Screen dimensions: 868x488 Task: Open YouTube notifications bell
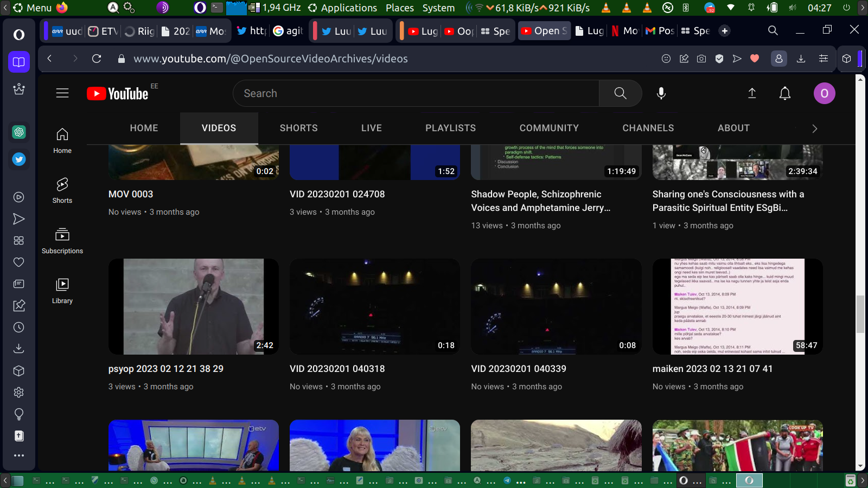click(784, 93)
